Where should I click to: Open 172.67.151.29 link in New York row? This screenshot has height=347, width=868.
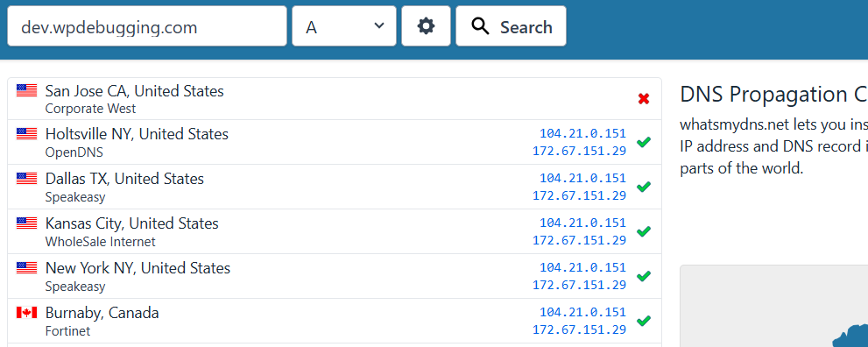(x=580, y=285)
